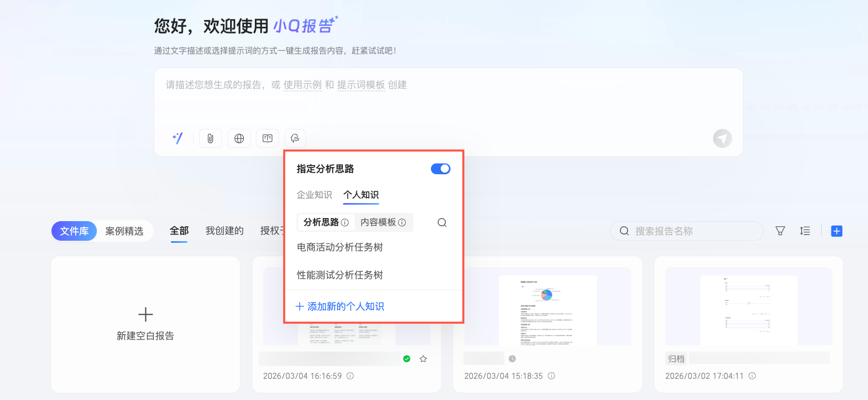Toggle the 指定分析思路 switch off
The width and height of the screenshot is (868, 400).
[x=441, y=169]
